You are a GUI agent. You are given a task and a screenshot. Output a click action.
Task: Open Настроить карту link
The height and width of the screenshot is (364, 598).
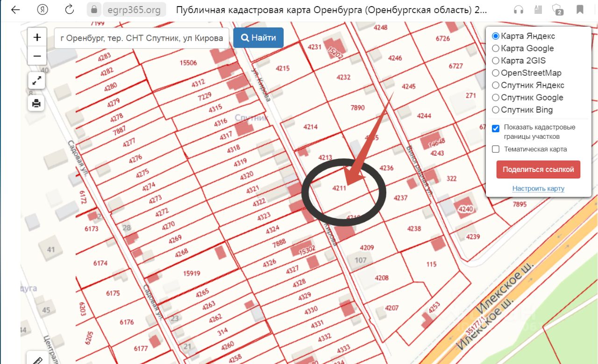point(538,189)
